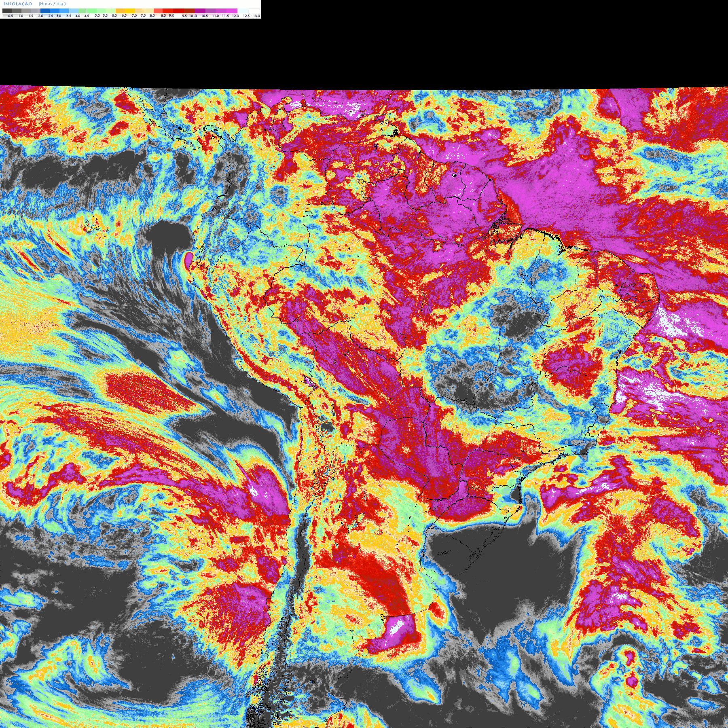728x728 pixels.
Task: Click the 6.5 legend value
Action: (x=124, y=15)
